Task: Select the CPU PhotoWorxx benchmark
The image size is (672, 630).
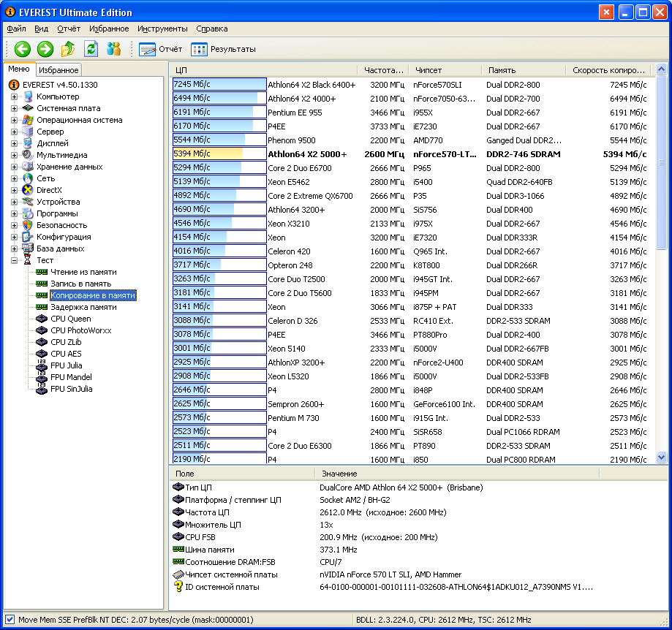Action: 81,330
